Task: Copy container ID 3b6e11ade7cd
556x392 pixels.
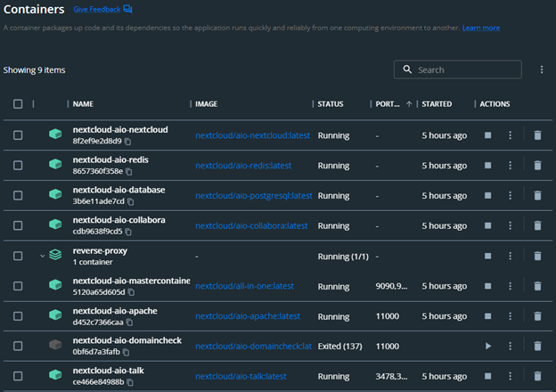Action: (x=131, y=201)
